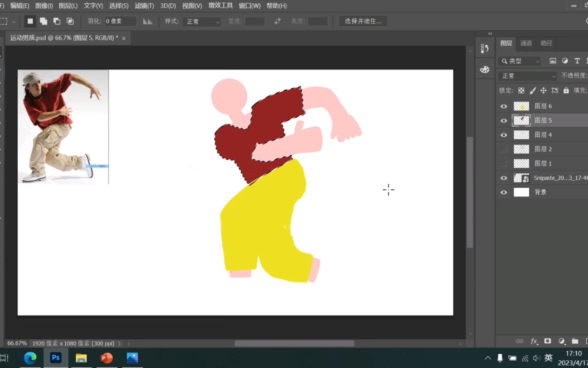Close the 运动男孩.psd document tab
This screenshot has width=588, height=368.
124,38
